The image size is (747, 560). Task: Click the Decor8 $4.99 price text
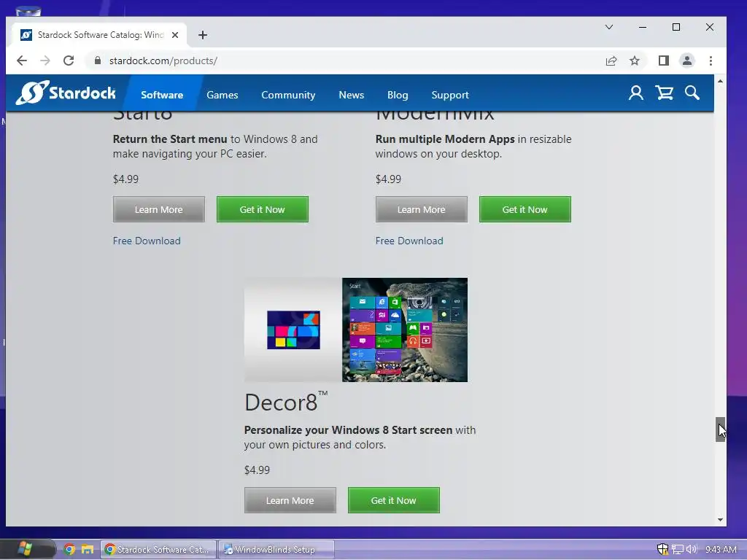(x=257, y=470)
